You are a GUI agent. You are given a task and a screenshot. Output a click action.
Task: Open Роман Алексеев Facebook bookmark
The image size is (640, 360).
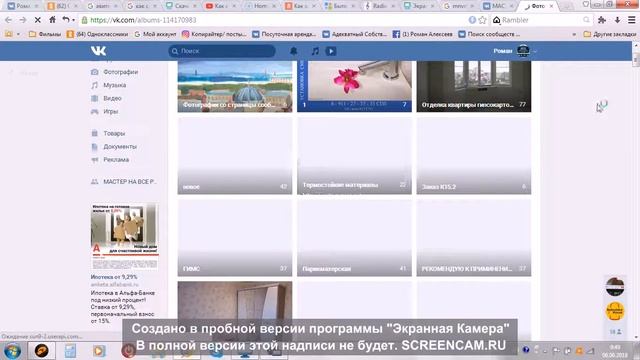[x=422, y=34]
